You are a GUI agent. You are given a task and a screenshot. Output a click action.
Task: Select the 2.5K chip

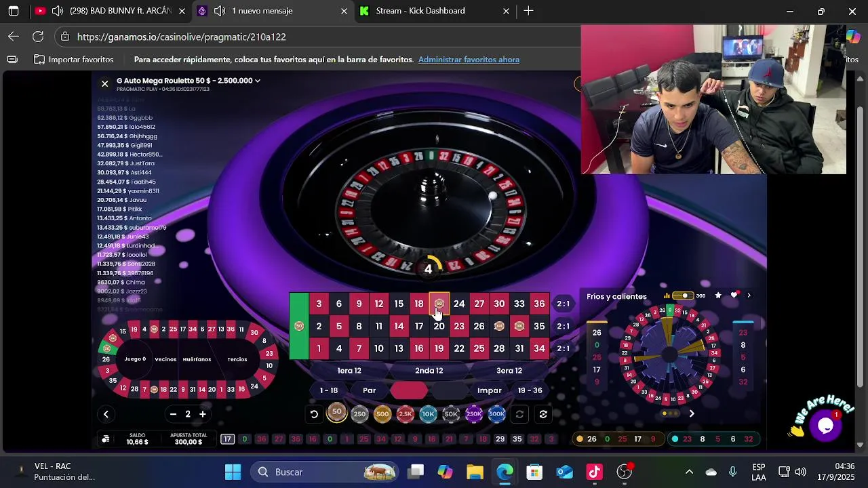406,414
